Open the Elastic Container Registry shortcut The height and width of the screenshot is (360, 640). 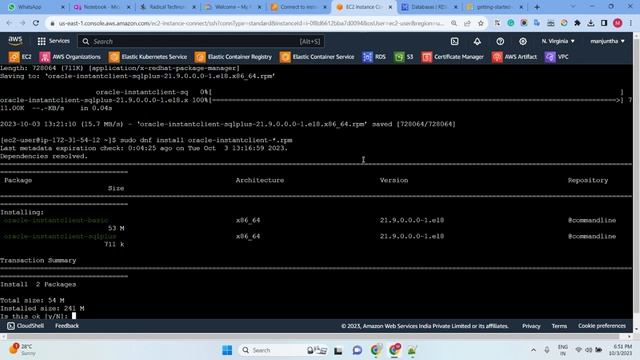click(233, 57)
